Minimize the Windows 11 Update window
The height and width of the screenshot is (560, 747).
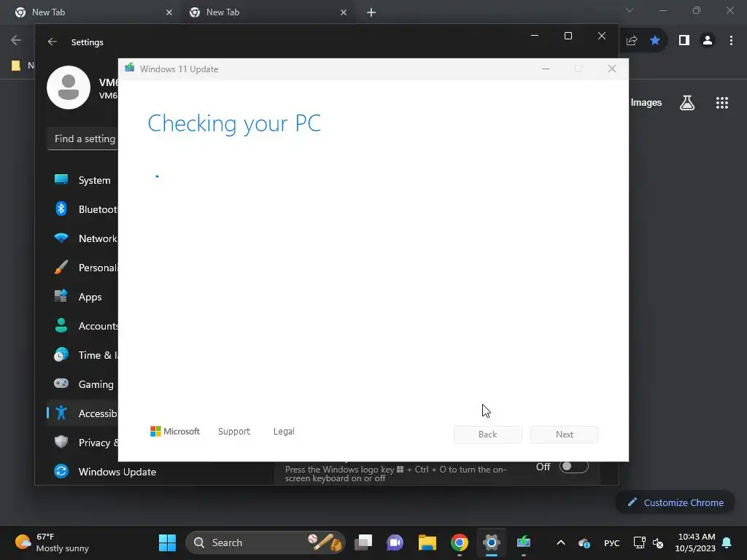coord(546,69)
